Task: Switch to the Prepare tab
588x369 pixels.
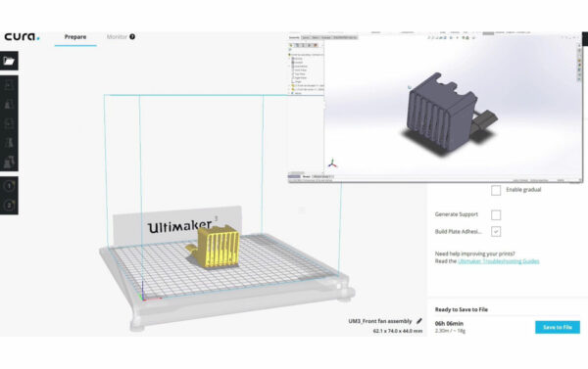Action: coord(75,37)
